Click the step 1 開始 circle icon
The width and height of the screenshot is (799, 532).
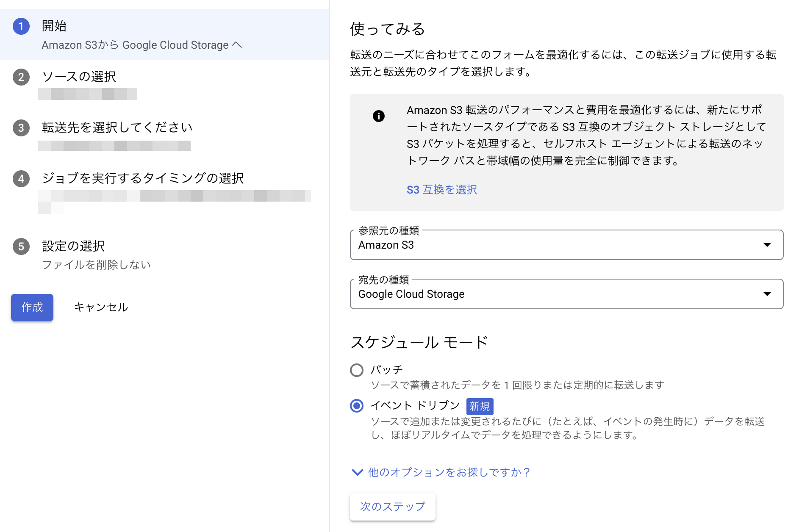20,26
